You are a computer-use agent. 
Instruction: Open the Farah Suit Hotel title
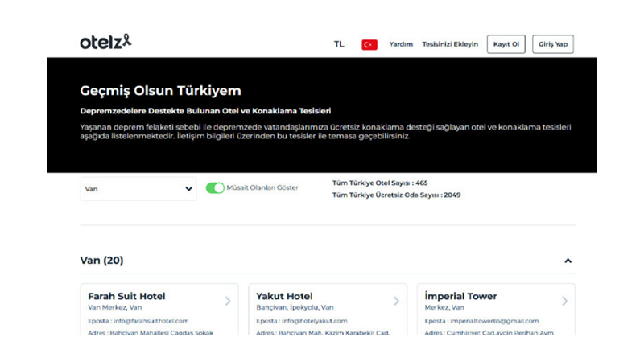click(x=138, y=296)
